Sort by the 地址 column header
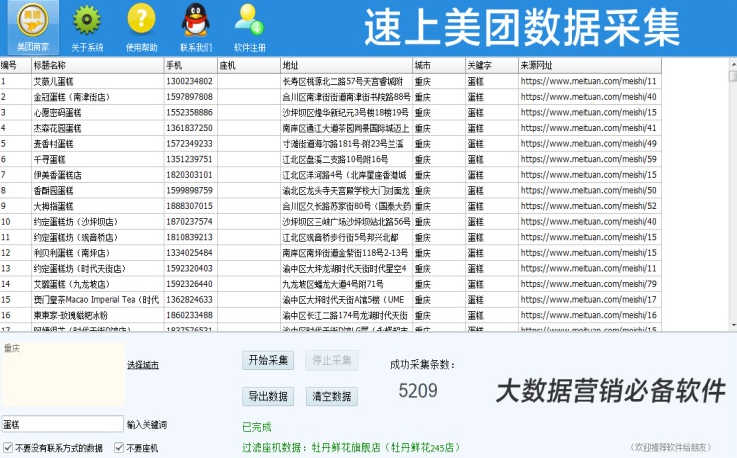The height and width of the screenshot is (458, 737). coord(345,65)
